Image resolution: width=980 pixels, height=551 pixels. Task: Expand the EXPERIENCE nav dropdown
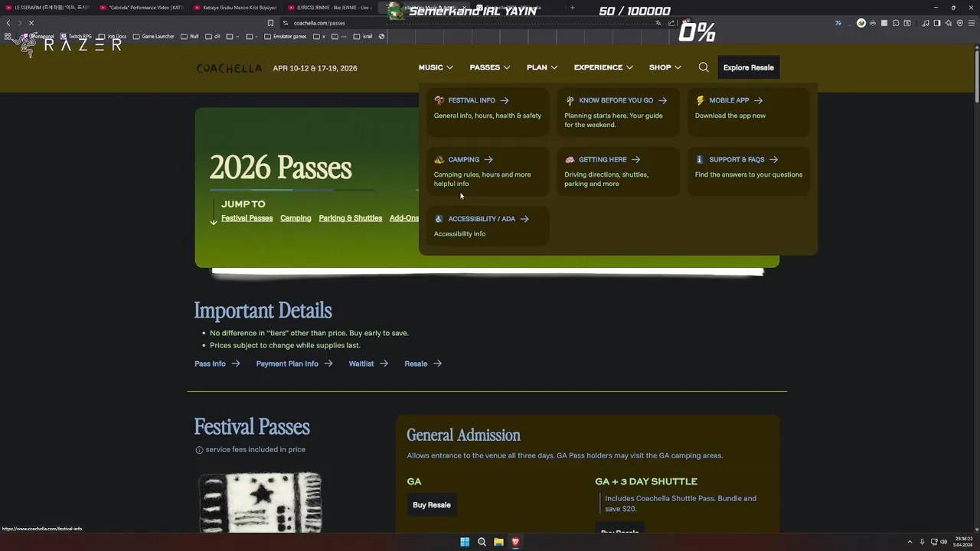tap(603, 67)
